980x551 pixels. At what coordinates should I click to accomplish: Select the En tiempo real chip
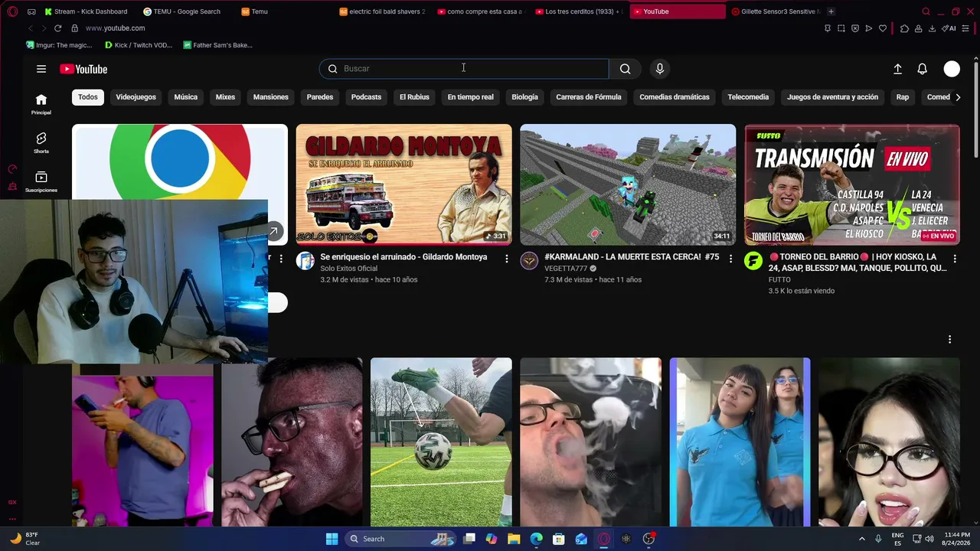coord(471,97)
